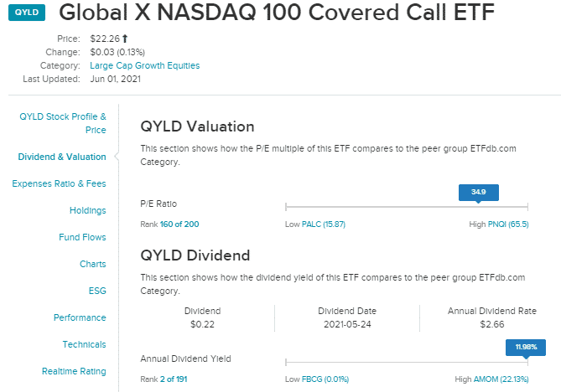Click the price up-arrow icon
The height and width of the screenshot is (392, 561).
tap(125, 39)
